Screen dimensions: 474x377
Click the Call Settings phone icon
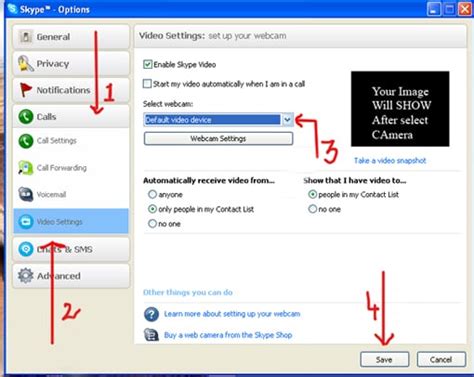26,141
